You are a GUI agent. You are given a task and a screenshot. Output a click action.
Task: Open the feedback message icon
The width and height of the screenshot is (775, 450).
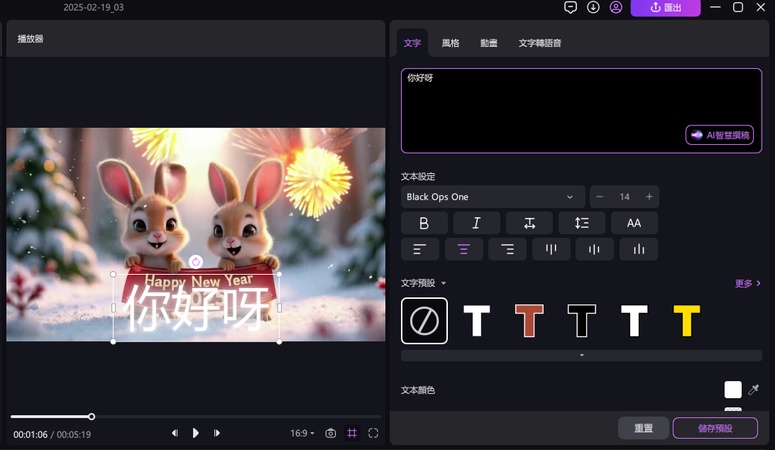tap(570, 7)
